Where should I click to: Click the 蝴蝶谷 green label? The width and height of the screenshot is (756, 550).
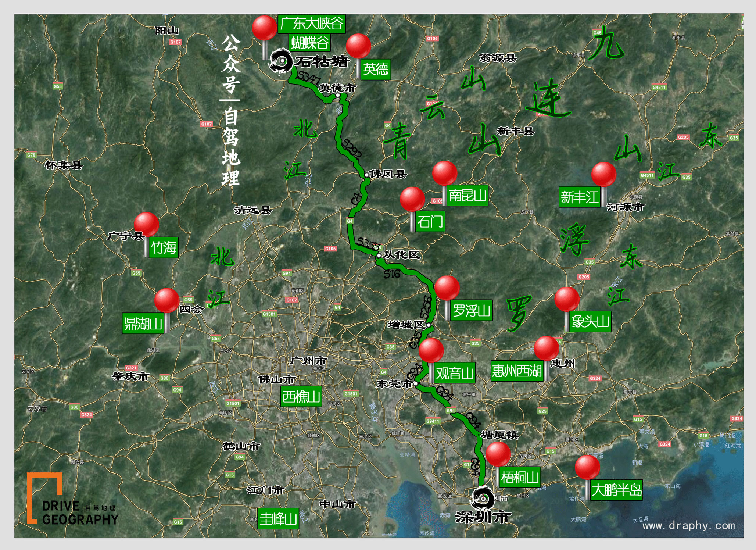(310, 43)
